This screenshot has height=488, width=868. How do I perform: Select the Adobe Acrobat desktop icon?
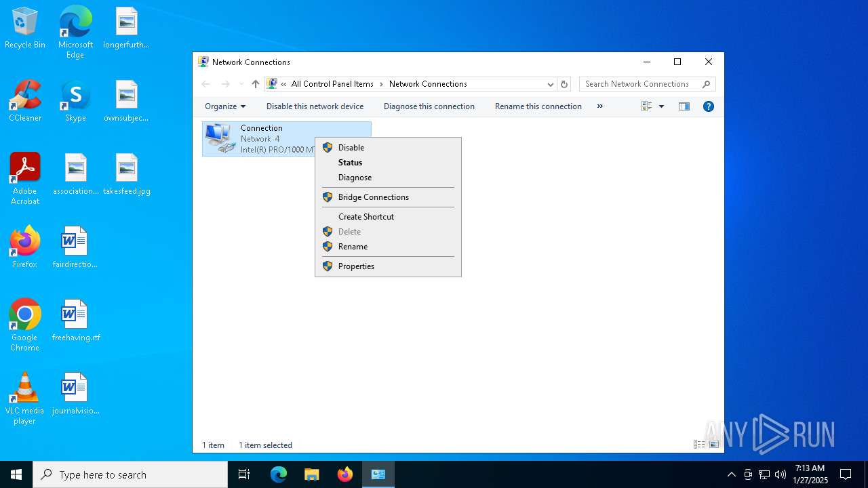[25, 179]
